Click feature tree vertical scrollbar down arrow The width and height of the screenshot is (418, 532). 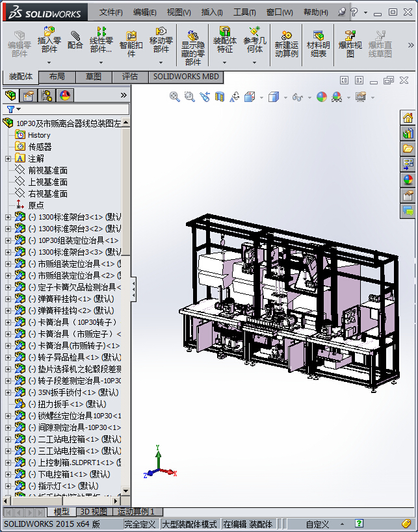click(x=125, y=490)
